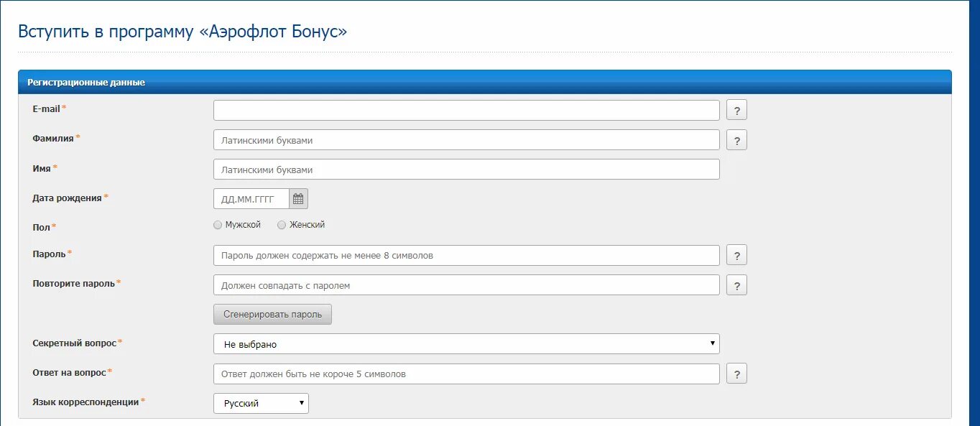Focus the Имя input field
Image resolution: width=980 pixels, height=426 pixels.
[x=466, y=170]
